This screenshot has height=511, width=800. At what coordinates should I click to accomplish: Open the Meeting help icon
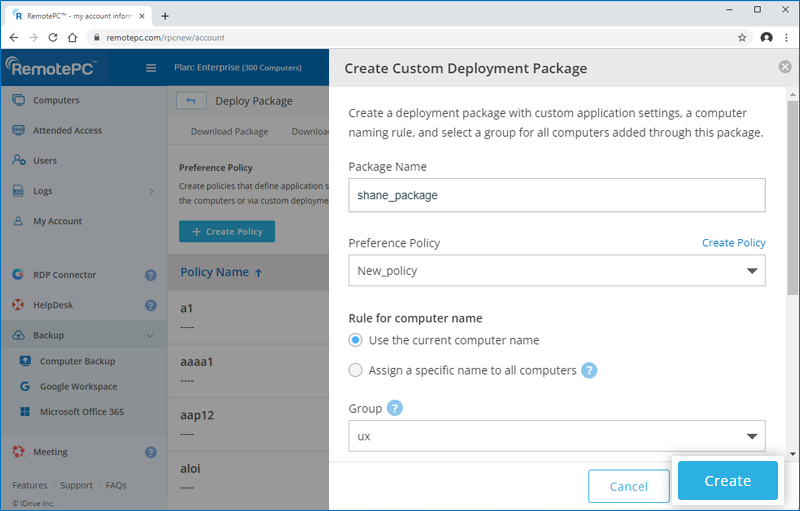(151, 452)
